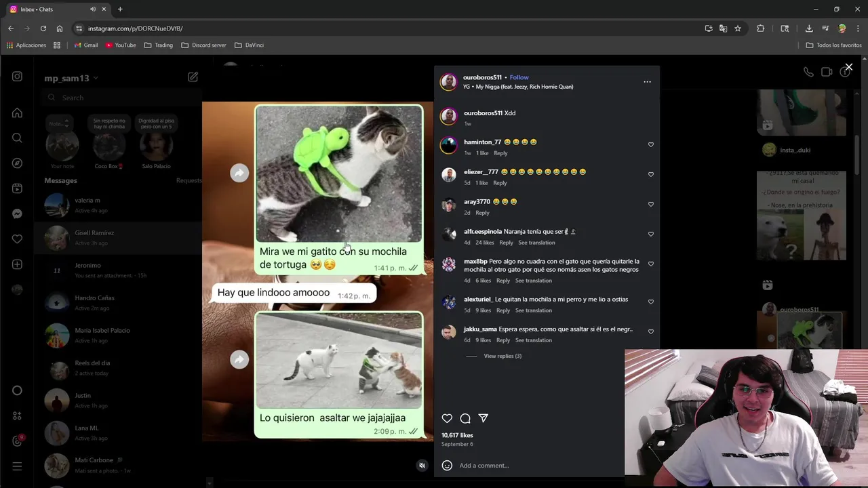Viewport: 868px width, 488px height.
Task: Click the Instagram logo icon
Action: point(17,77)
